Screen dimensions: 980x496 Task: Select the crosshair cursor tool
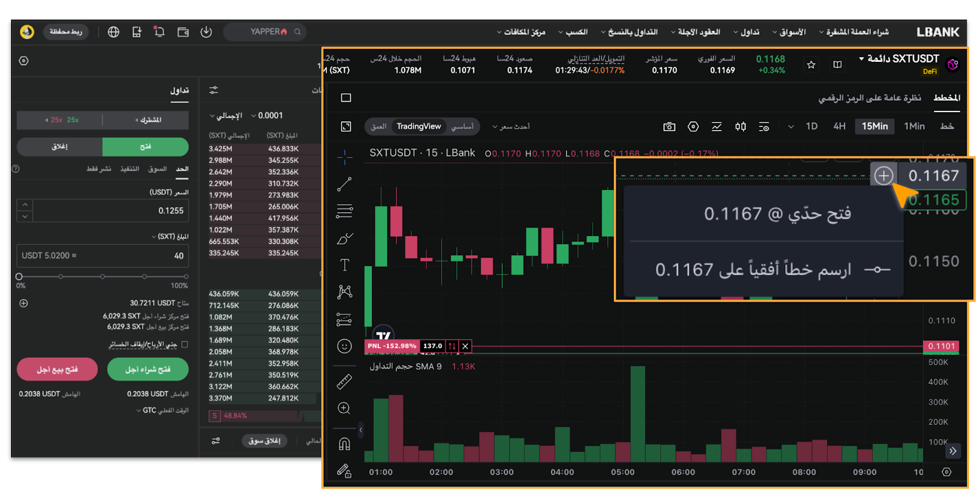pyautogui.click(x=345, y=158)
